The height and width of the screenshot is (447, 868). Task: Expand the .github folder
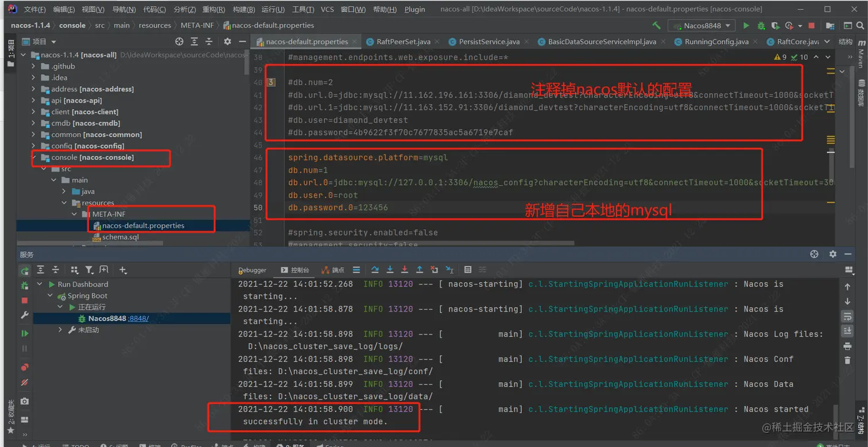33,66
